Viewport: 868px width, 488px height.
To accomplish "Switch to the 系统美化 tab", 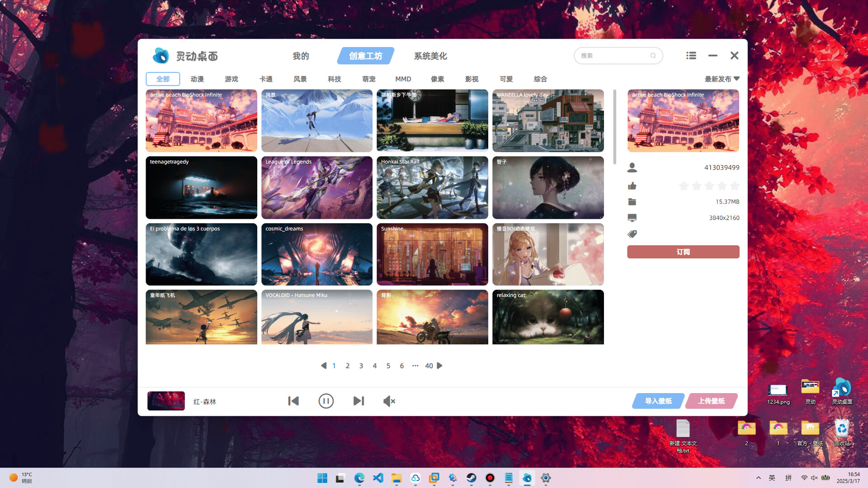I will [430, 56].
